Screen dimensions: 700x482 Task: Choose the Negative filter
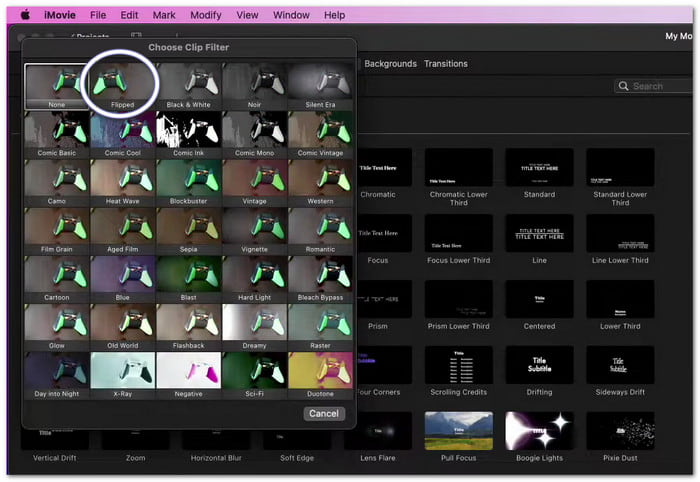188,375
